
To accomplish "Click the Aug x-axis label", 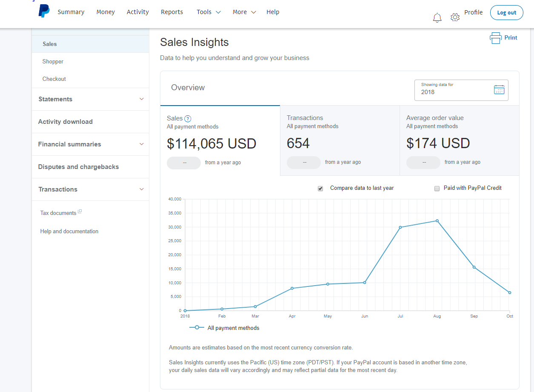I will (437, 316).
